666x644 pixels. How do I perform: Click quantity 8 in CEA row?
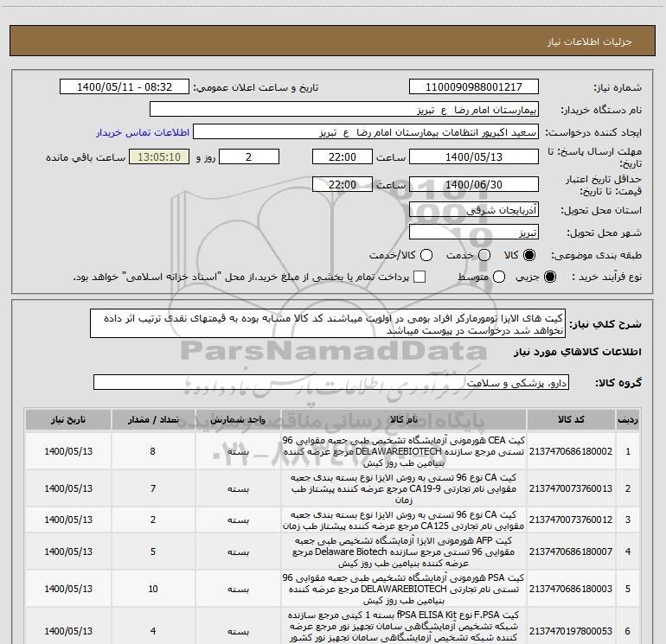click(153, 451)
